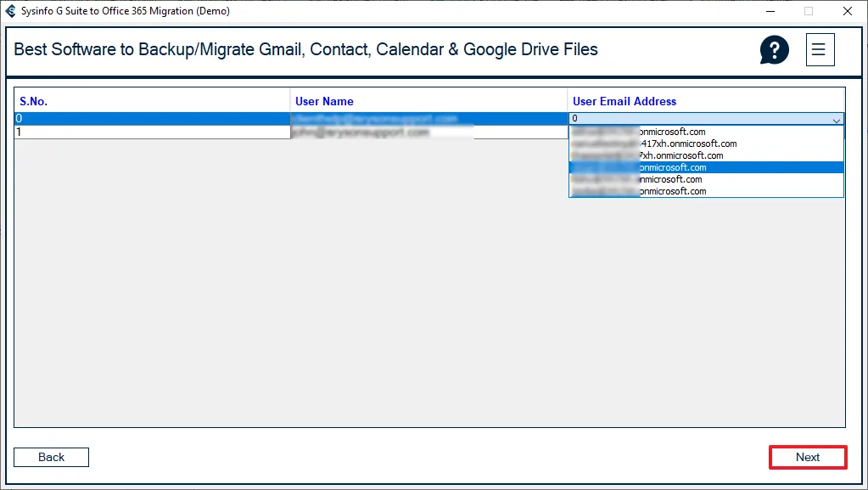Go Back to previous step
This screenshot has height=490, width=868.
(x=51, y=457)
